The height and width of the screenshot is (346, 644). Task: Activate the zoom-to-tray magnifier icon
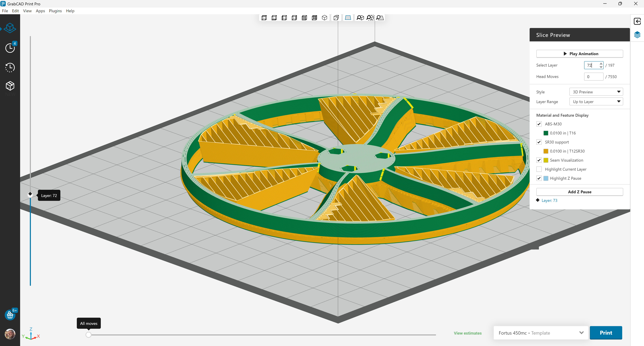click(x=380, y=18)
